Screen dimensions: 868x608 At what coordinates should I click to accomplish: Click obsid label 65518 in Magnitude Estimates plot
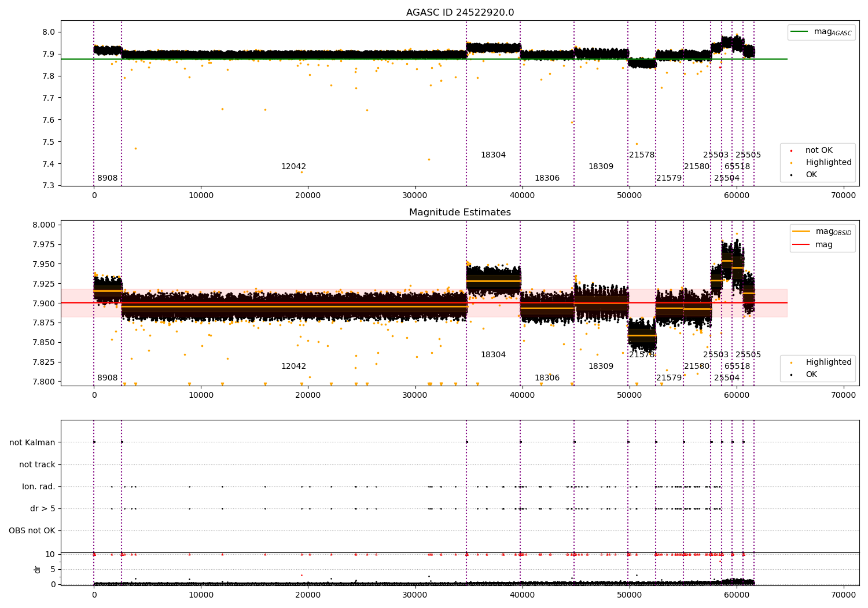(737, 367)
